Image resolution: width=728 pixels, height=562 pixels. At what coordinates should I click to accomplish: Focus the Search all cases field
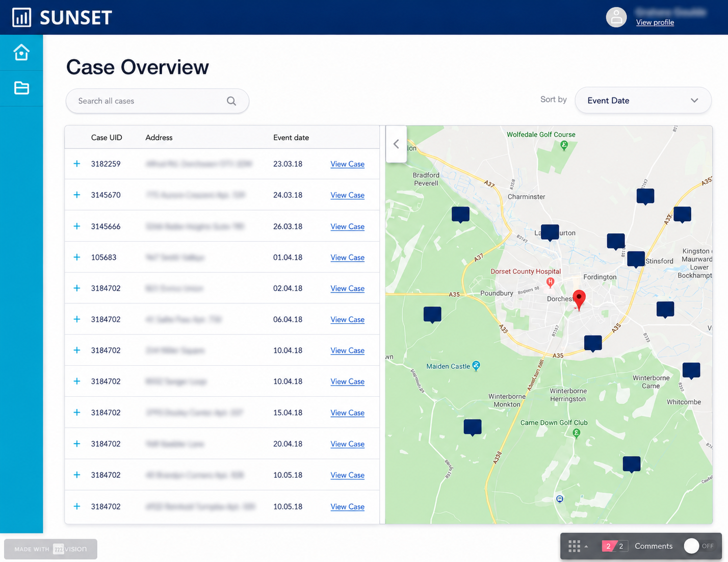158,101
